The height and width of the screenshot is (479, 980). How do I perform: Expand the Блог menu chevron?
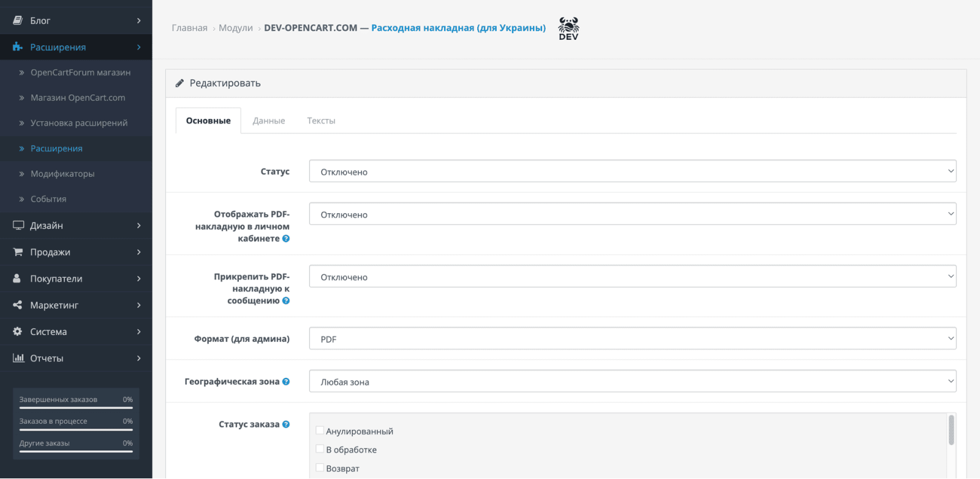[139, 21]
